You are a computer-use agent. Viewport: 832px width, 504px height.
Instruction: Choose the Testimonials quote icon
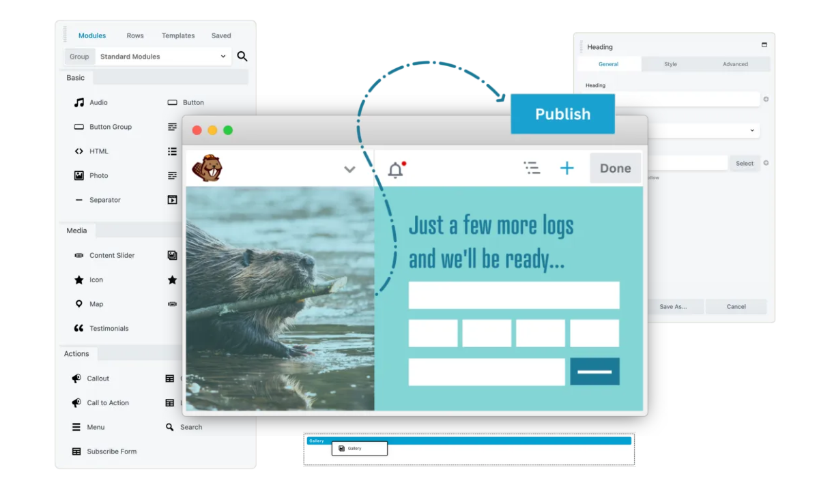click(79, 329)
